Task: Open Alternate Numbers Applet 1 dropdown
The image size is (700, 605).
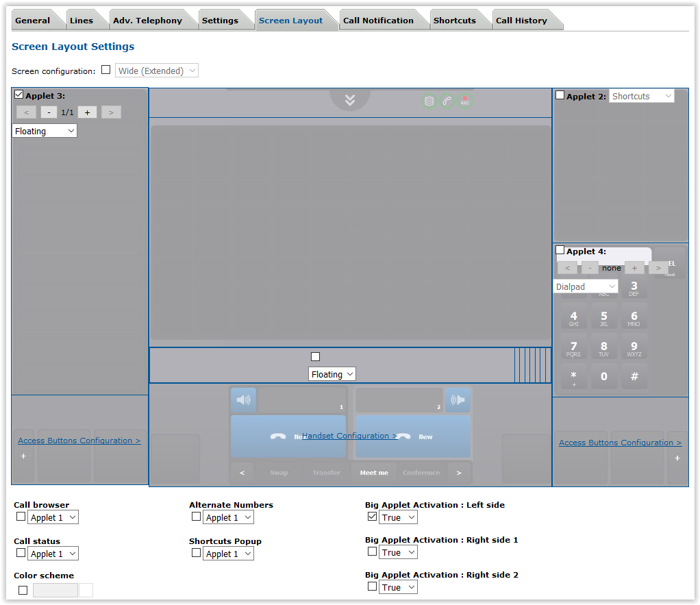Action: (229, 517)
